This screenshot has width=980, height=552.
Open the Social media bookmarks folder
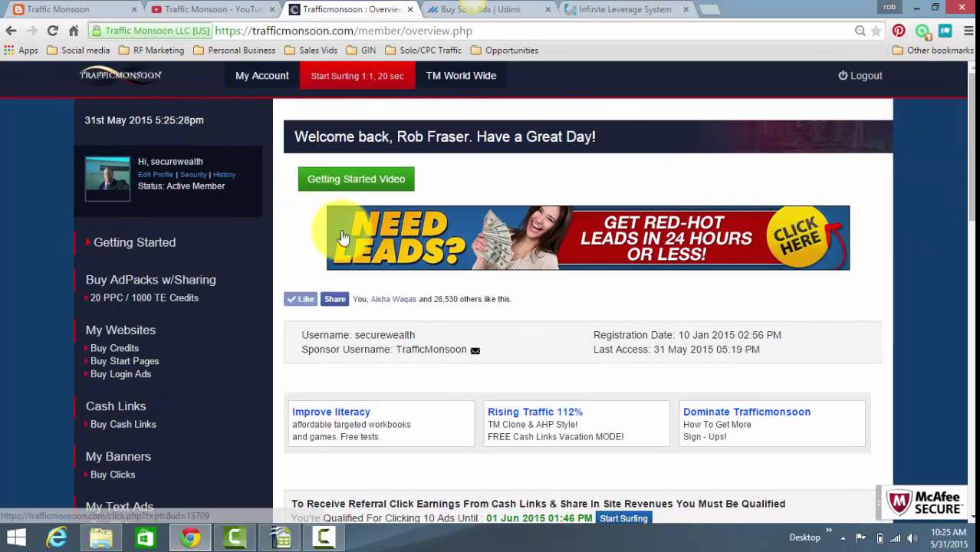coord(78,51)
